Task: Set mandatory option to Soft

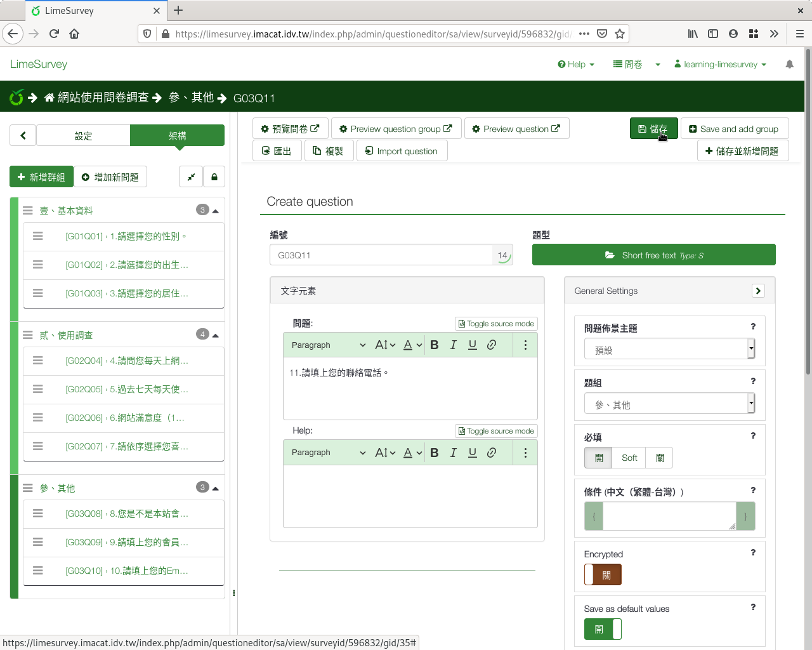Action: (629, 458)
